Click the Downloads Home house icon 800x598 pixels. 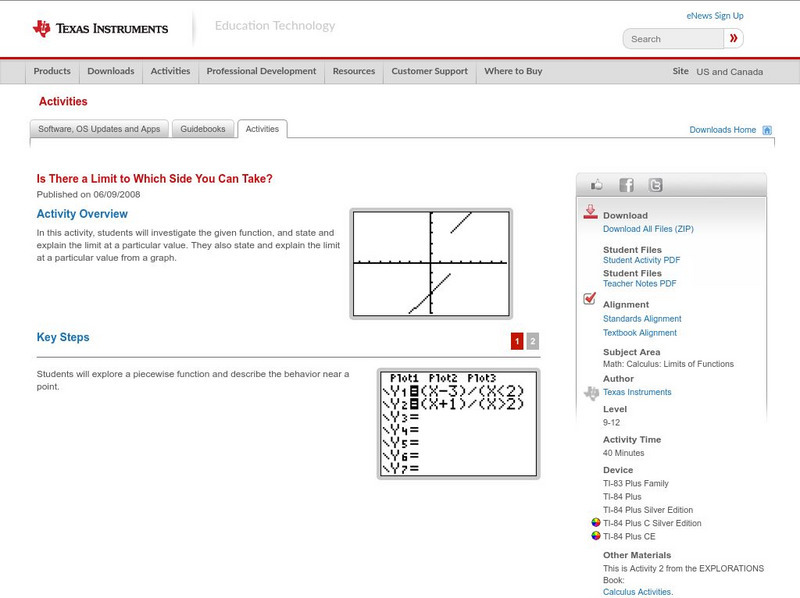pyautogui.click(x=767, y=130)
